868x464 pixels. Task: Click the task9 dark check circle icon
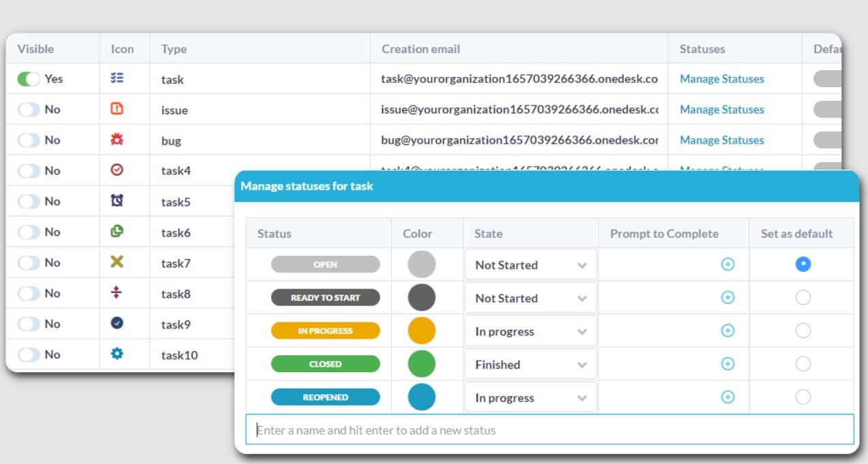coord(116,323)
